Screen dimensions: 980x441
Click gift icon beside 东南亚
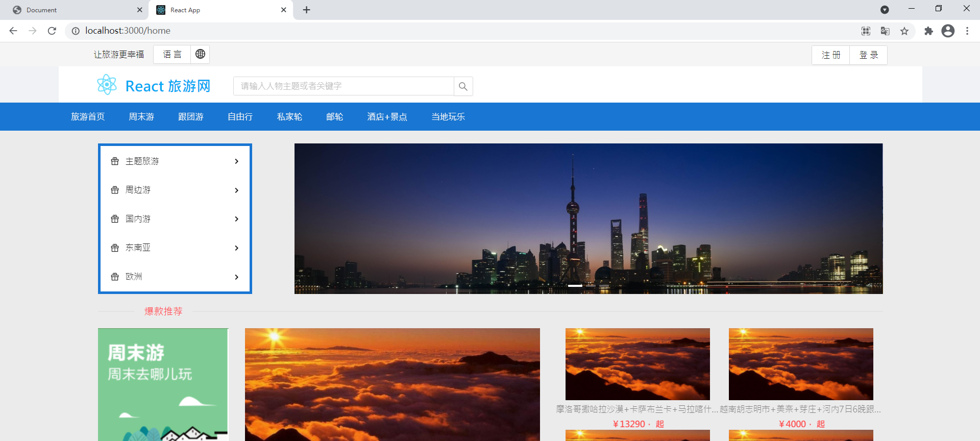point(115,248)
